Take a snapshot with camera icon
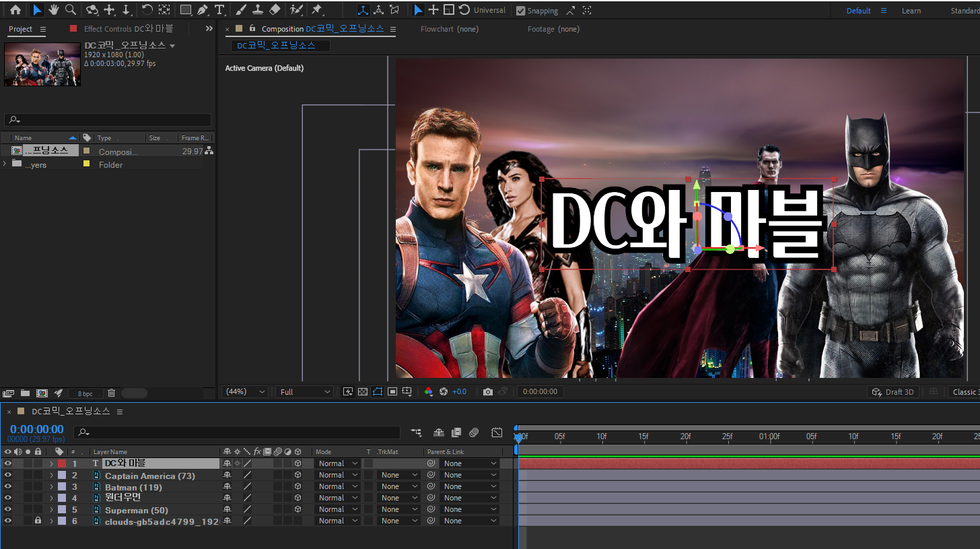 (x=488, y=391)
